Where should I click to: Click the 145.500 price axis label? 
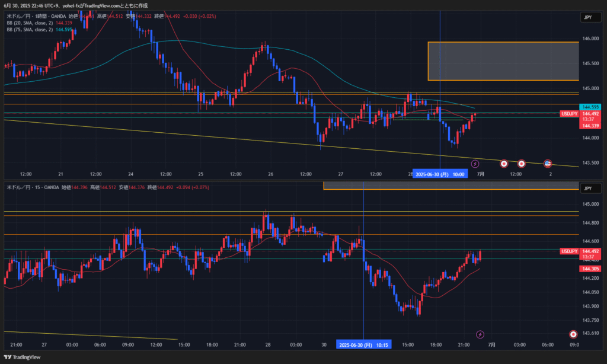(590, 63)
